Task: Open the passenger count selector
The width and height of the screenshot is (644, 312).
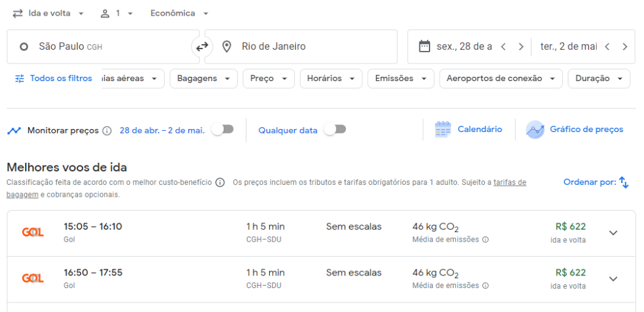Action: pyautogui.click(x=116, y=13)
